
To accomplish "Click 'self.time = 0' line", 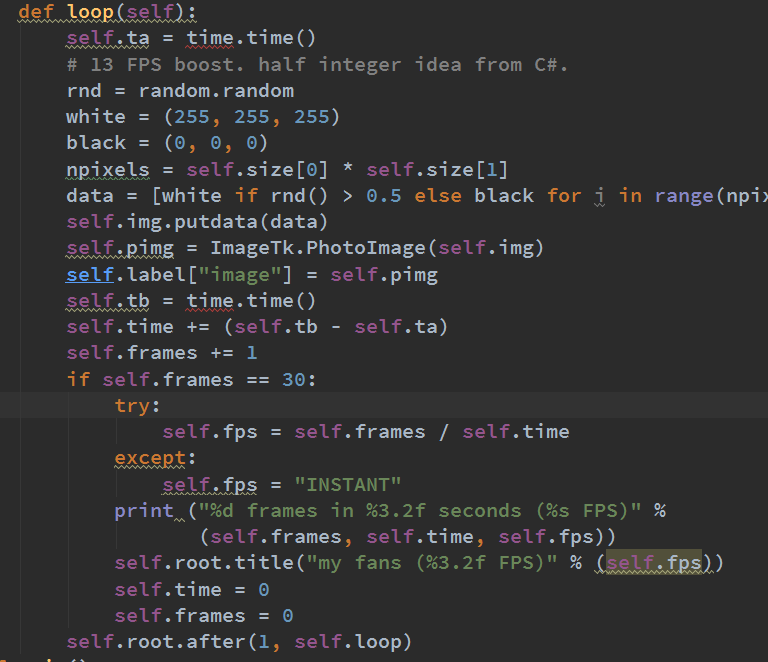I will [x=192, y=590].
